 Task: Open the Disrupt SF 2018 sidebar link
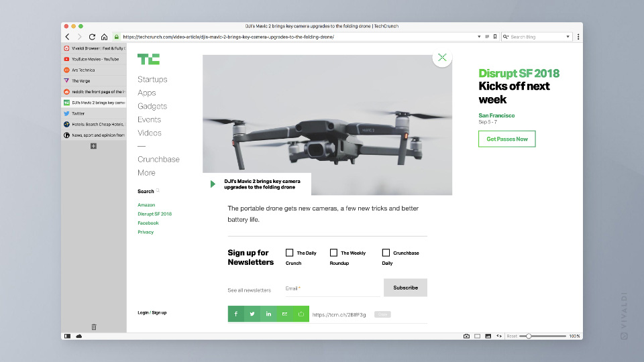click(x=154, y=214)
